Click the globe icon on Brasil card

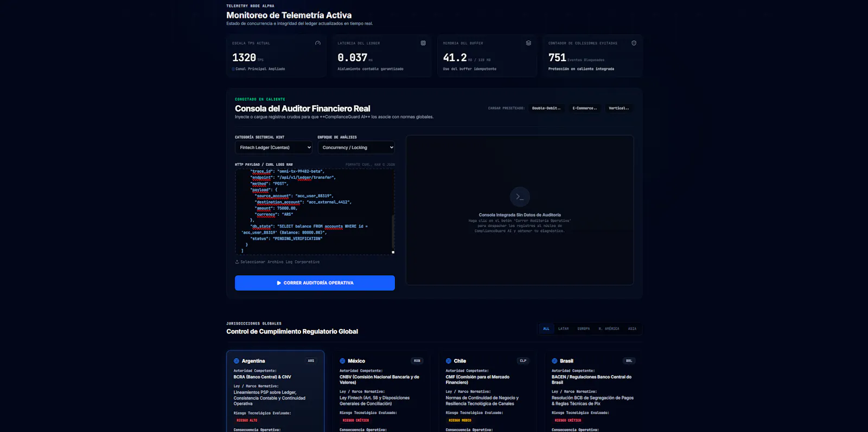(x=554, y=361)
